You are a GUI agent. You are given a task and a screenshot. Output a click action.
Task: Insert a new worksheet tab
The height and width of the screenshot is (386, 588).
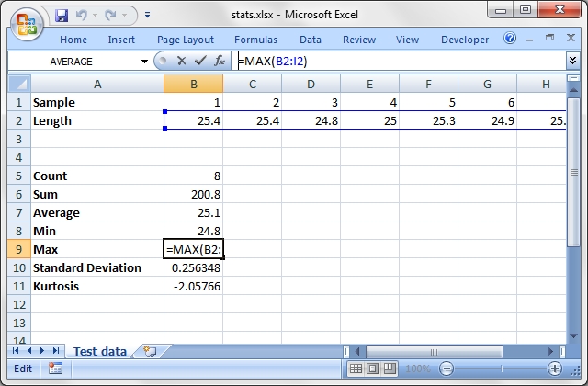150,351
